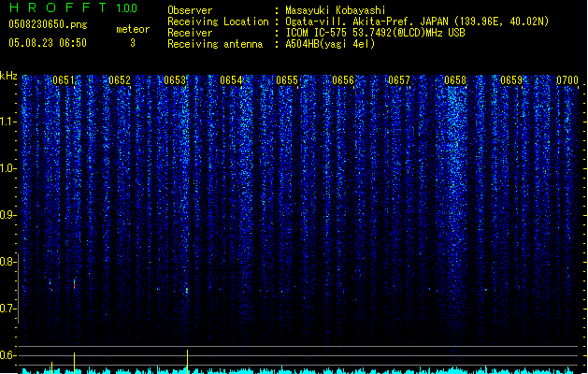
Task: Click the 0.8 kHz axis label
Action: [7, 262]
